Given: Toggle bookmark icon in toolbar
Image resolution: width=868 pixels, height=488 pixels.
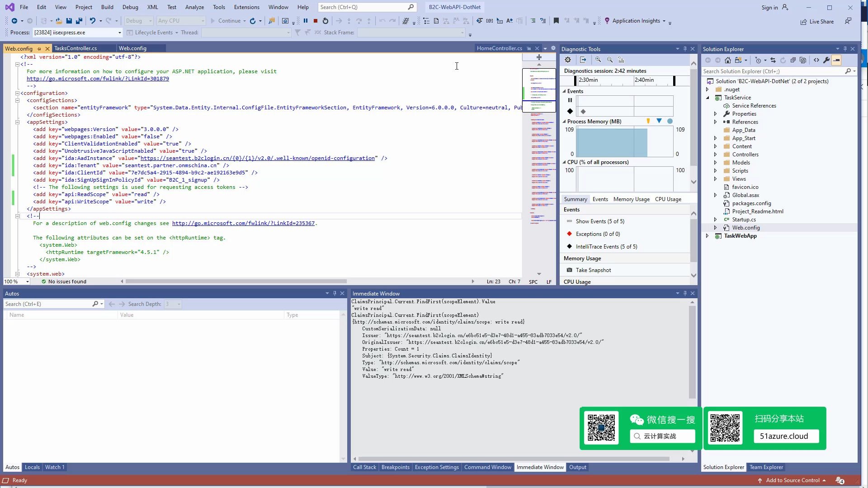Looking at the screenshot, I should tap(556, 21).
